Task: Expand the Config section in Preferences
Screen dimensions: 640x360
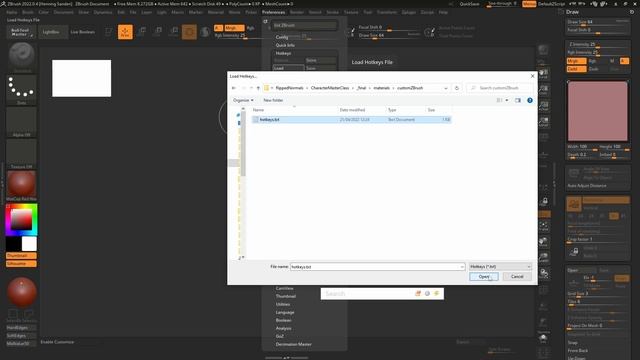Action: point(282,37)
